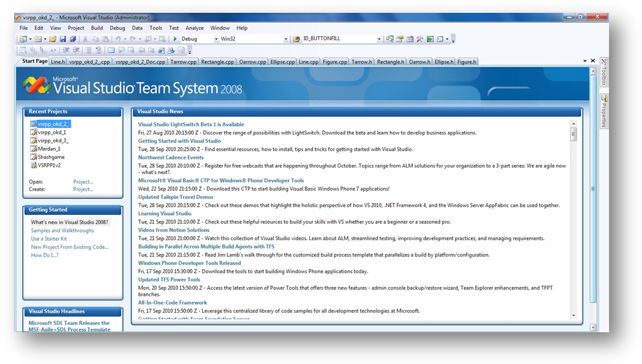Click the New Project toolbar icon

tap(23, 39)
